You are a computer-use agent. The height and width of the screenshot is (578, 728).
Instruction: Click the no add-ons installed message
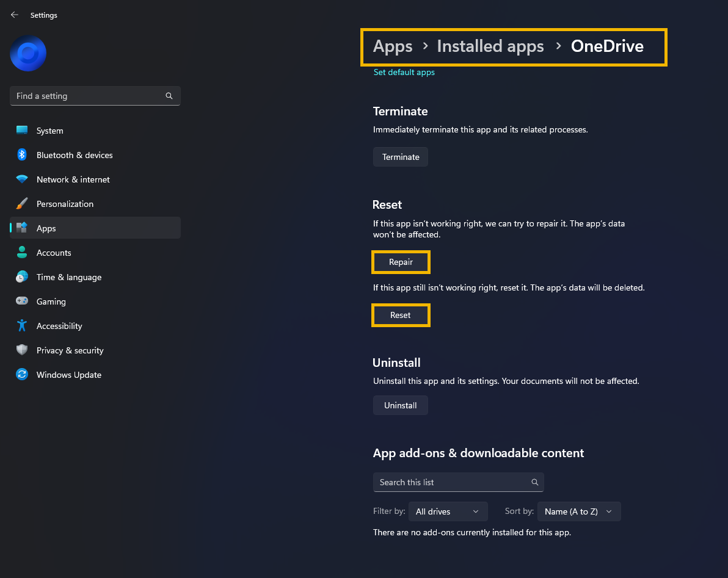[472, 533]
